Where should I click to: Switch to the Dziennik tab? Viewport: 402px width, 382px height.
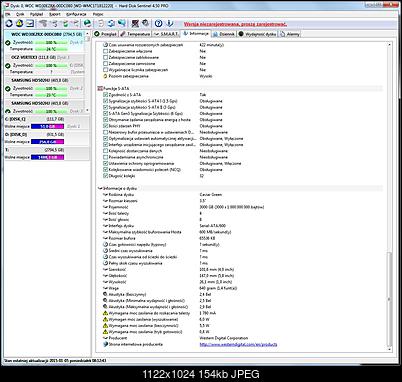(224, 34)
